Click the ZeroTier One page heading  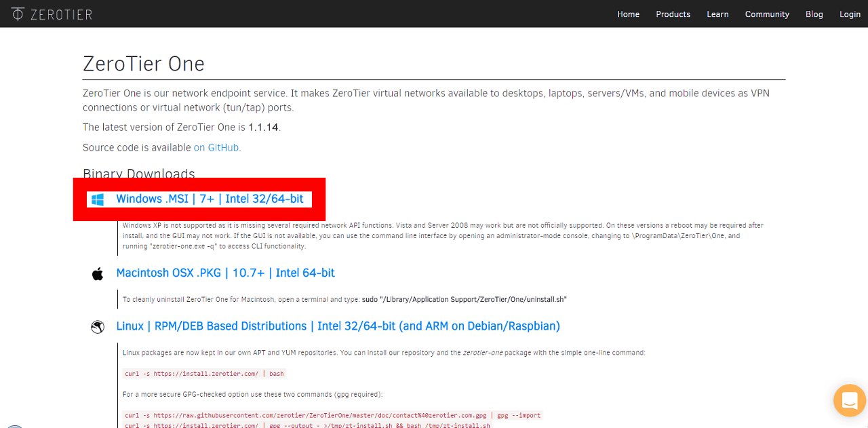pos(144,64)
